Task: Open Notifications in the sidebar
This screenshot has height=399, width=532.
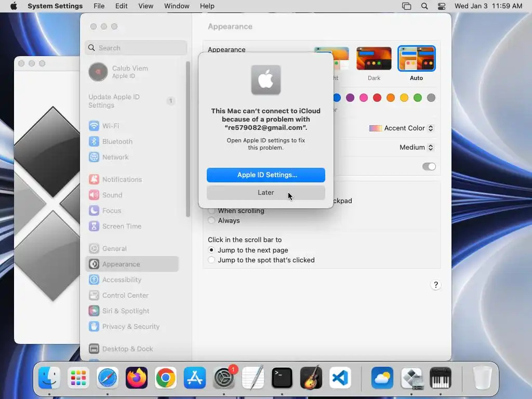Action: pyautogui.click(x=132, y=179)
